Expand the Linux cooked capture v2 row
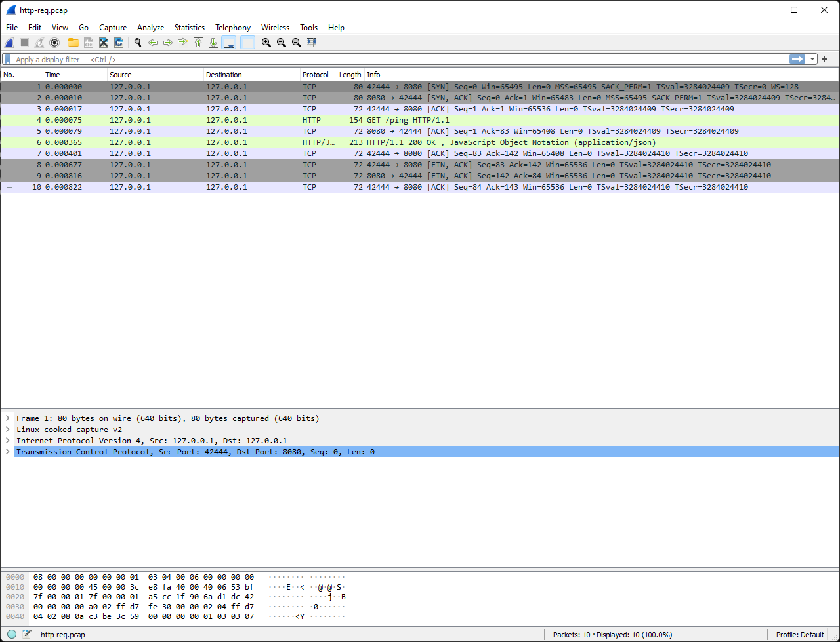Viewport: 840px width, 642px height. 8,430
